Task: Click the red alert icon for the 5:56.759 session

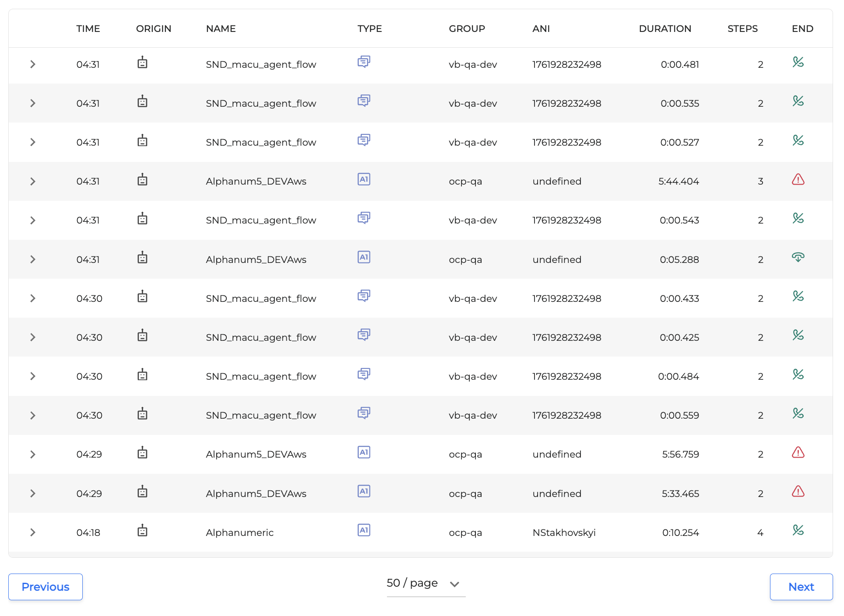Action: 798,452
